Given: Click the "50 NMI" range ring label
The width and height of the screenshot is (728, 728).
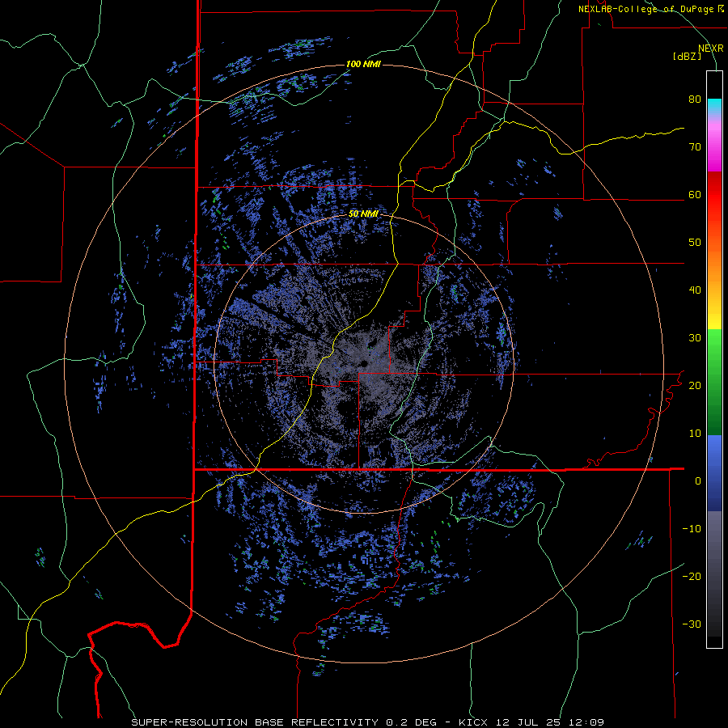Looking at the screenshot, I should 363,214.
